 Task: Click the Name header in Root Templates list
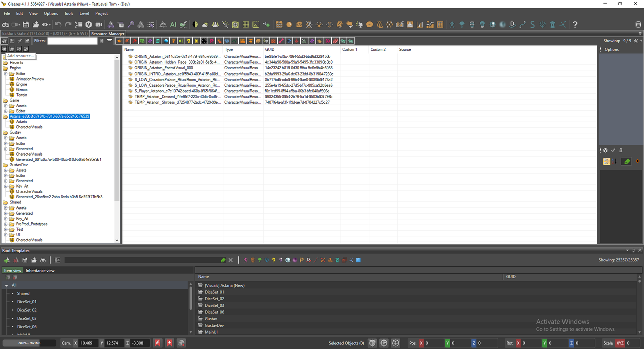click(x=349, y=277)
